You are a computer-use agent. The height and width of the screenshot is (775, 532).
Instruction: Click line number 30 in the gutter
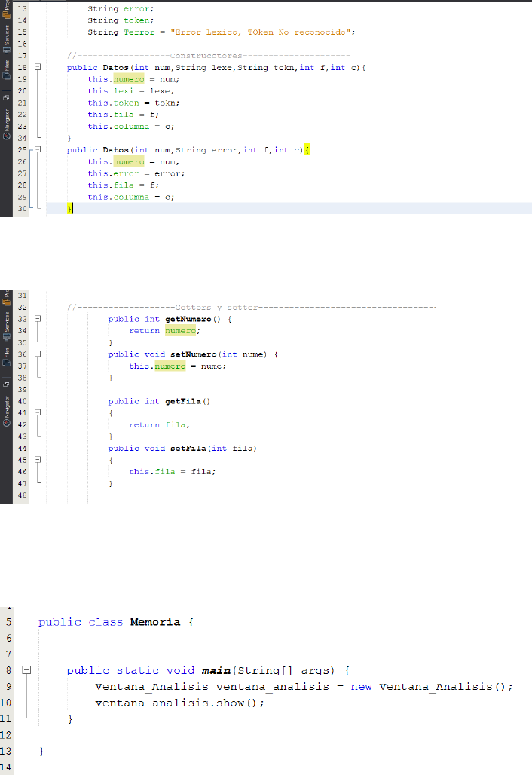pos(22,209)
